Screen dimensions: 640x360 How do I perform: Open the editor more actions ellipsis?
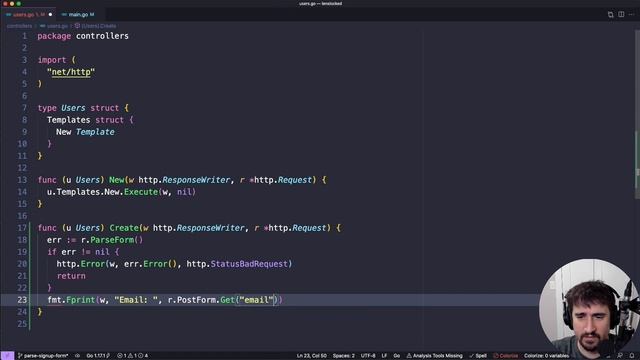(632, 14)
